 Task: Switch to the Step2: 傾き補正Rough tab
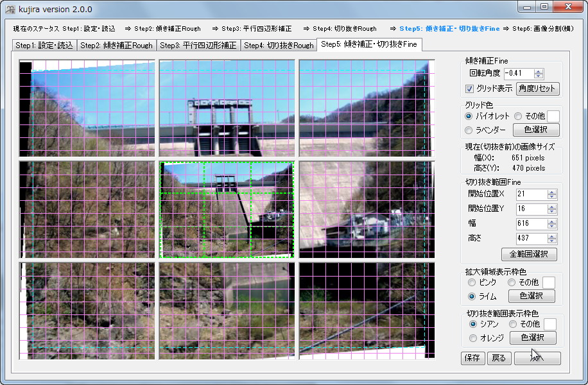pyautogui.click(x=117, y=46)
